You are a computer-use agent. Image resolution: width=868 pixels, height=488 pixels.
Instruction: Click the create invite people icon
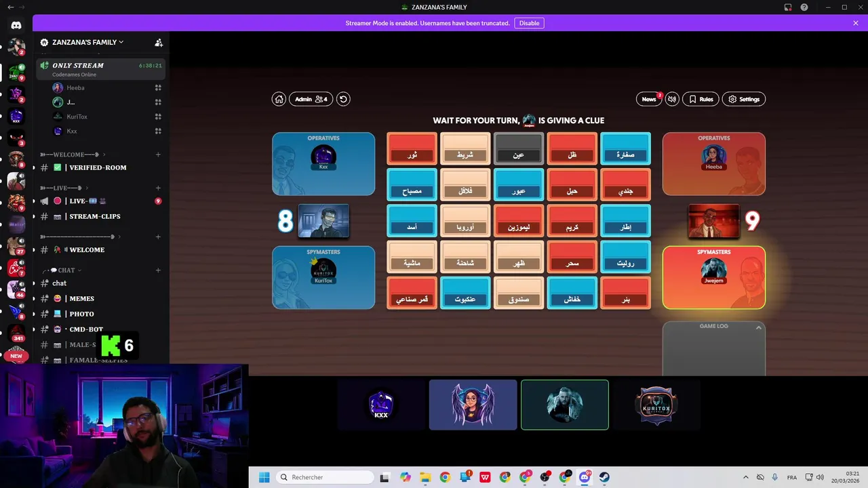[159, 42]
